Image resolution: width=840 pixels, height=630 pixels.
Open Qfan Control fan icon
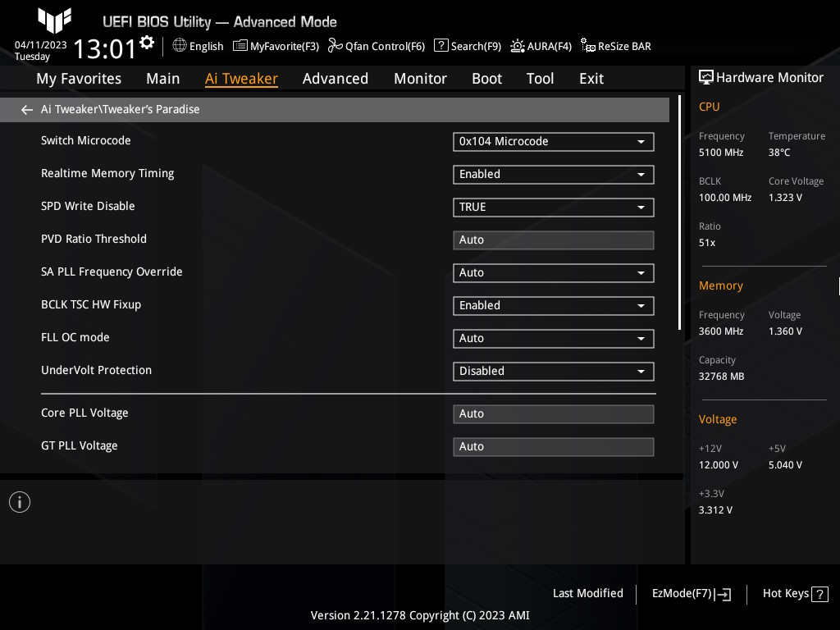click(335, 46)
